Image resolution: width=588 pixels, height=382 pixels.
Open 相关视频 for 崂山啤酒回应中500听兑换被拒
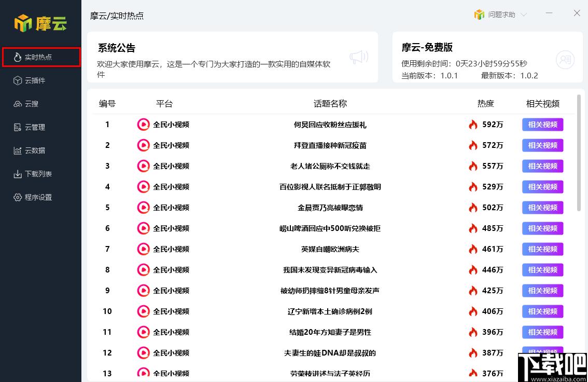click(x=542, y=228)
